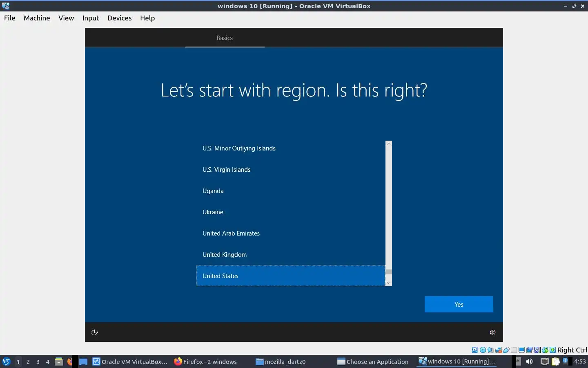The height and width of the screenshot is (368, 588).
Task: Open the Input menu
Action: tap(91, 18)
